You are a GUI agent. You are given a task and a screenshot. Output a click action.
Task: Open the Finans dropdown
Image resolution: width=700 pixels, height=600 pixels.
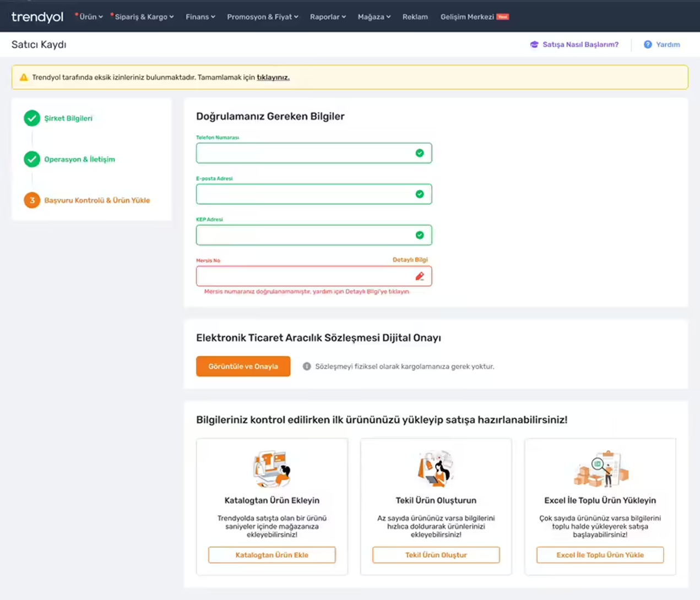(x=200, y=17)
